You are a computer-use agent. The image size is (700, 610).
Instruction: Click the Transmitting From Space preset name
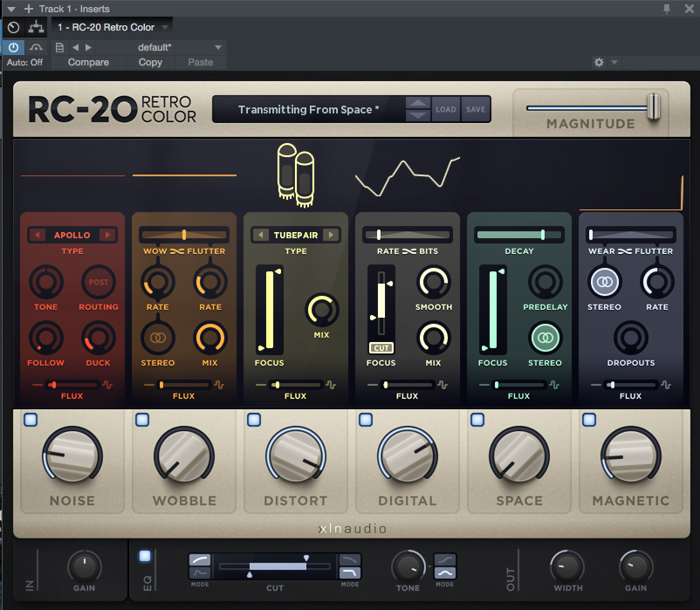point(308,109)
